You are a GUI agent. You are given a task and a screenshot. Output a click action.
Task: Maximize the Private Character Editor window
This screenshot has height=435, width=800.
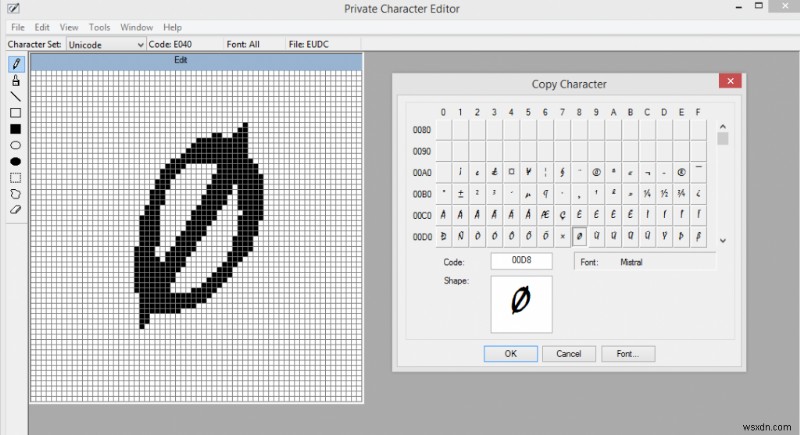coord(759,6)
